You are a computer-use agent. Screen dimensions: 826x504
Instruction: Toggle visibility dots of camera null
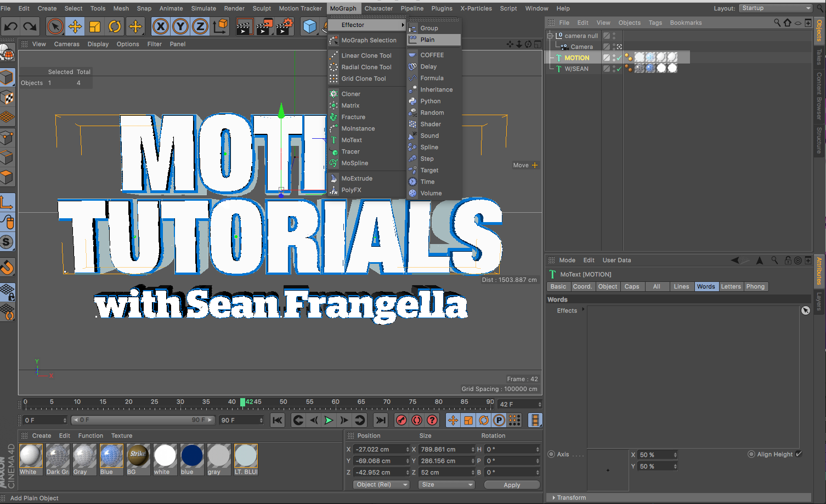pyautogui.click(x=614, y=36)
